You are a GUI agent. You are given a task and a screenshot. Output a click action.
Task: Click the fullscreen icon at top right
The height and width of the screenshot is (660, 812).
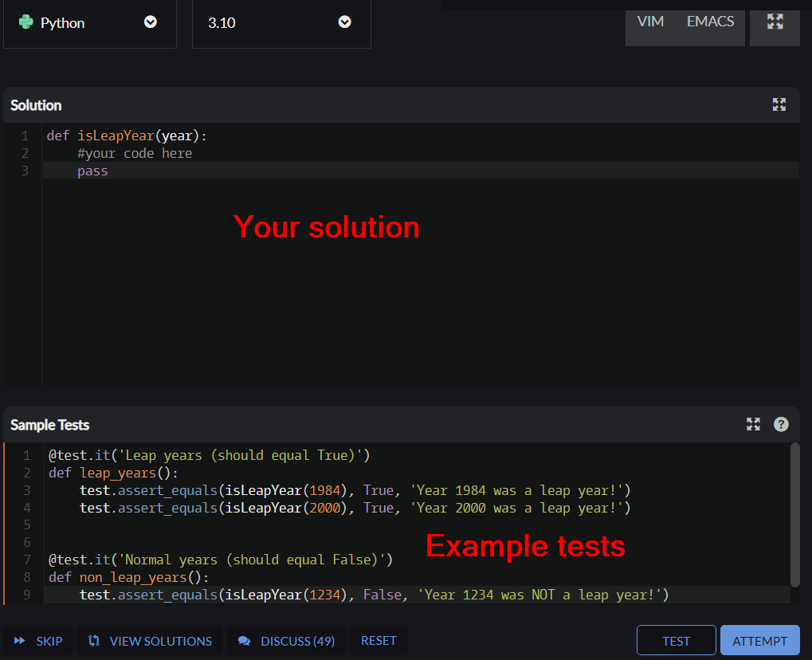point(774,22)
